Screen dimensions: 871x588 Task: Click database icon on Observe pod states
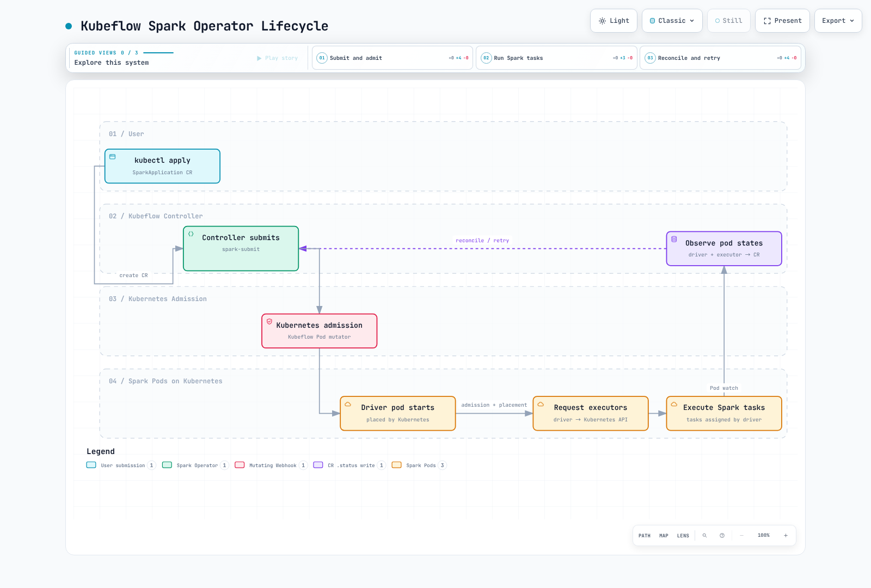tap(674, 239)
